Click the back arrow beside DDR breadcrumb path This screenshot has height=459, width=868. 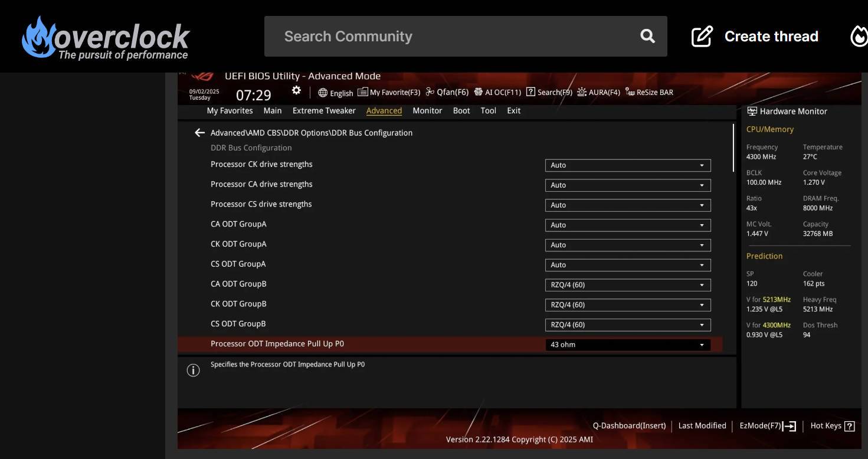[x=199, y=133]
